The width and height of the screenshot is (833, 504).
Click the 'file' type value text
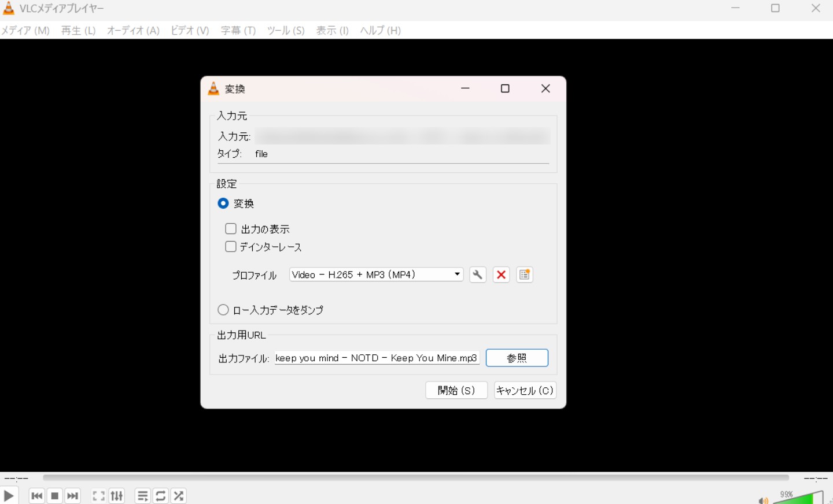coord(261,154)
